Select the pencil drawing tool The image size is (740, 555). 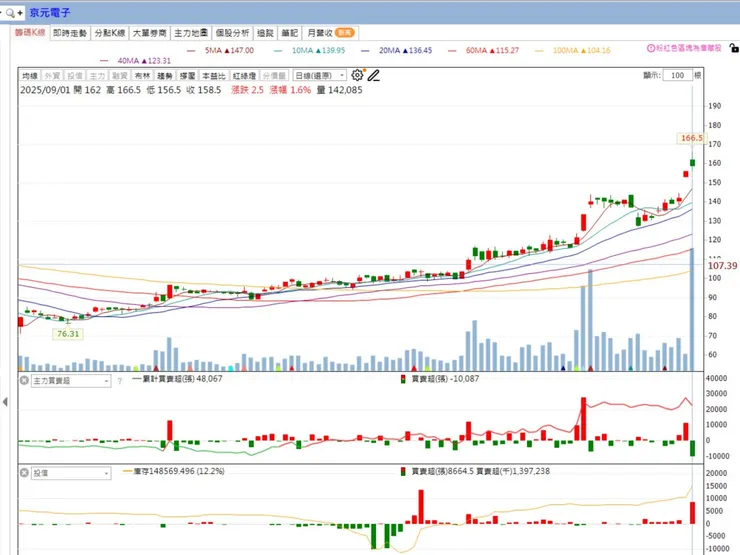pos(374,76)
